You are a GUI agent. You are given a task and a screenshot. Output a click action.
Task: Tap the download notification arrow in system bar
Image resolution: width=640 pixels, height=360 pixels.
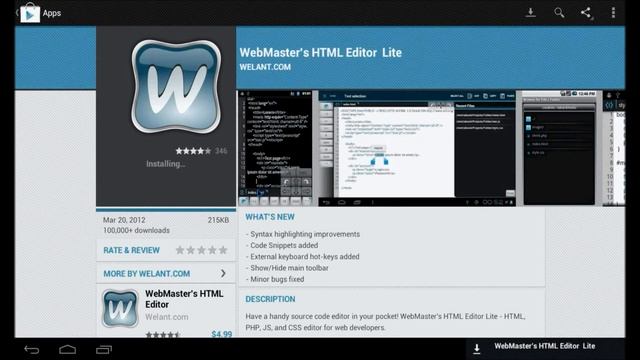tap(476, 349)
